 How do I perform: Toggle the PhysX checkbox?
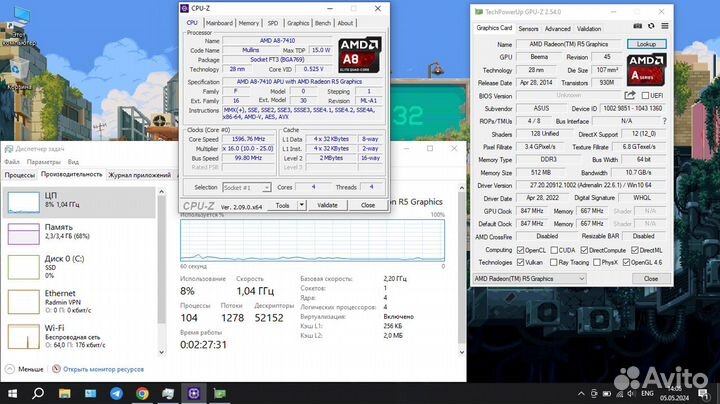pyautogui.click(x=596, y=263)
